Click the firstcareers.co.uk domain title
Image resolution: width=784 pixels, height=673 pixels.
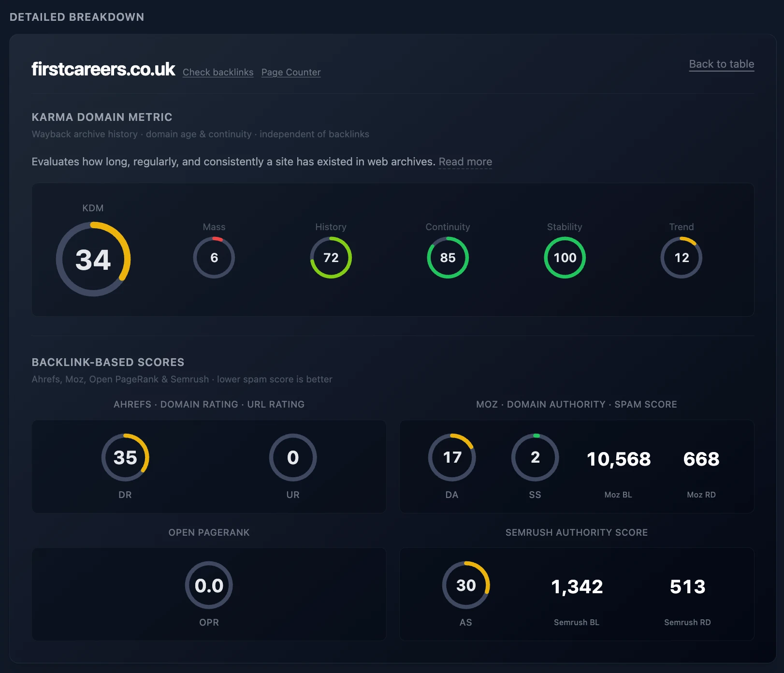tap(103, 69)
